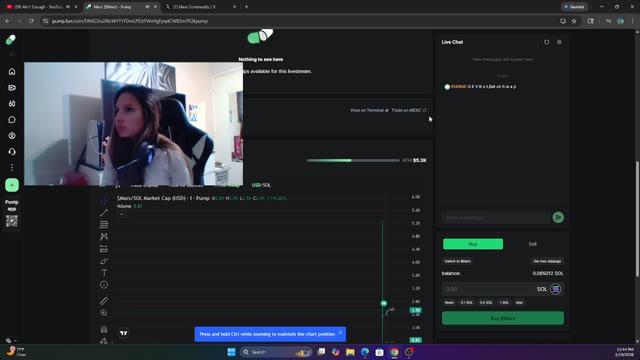
Task: Select the Sell tab
Action: pos(533,244)
